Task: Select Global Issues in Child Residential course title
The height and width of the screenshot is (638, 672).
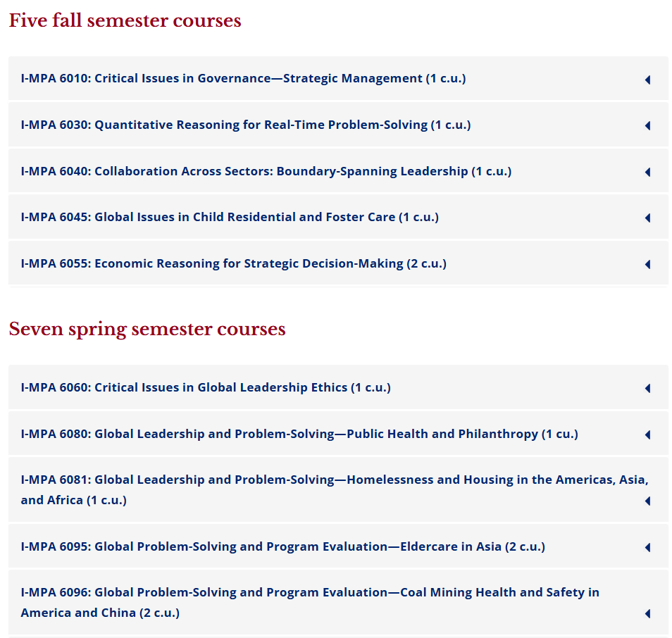Action: tap(230, 217)
